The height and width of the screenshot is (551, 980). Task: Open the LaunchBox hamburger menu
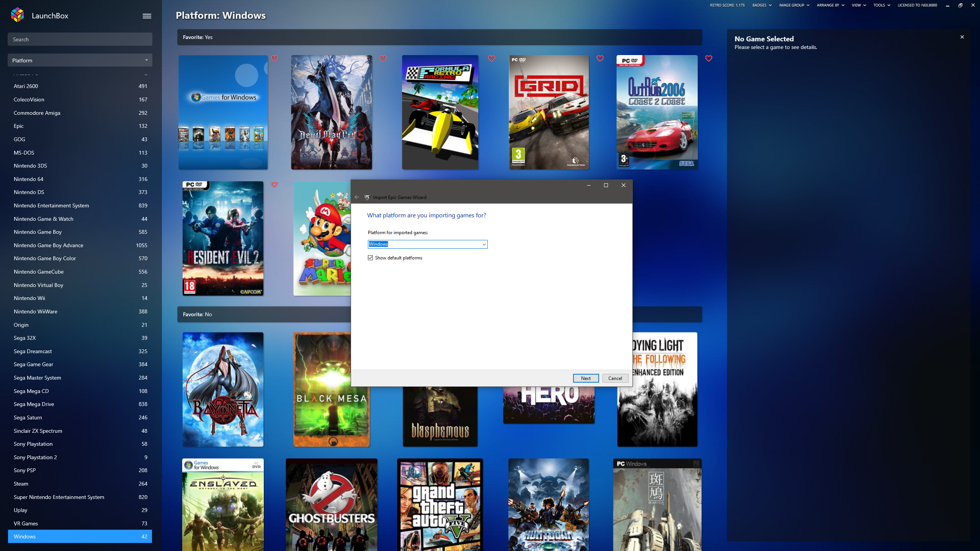click(x=147, y=16)
